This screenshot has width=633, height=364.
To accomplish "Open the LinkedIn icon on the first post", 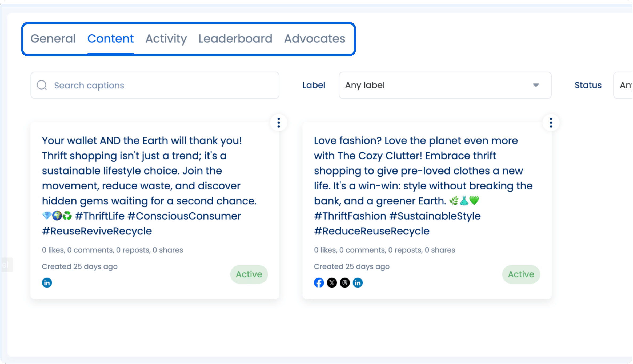I will 47,282.
